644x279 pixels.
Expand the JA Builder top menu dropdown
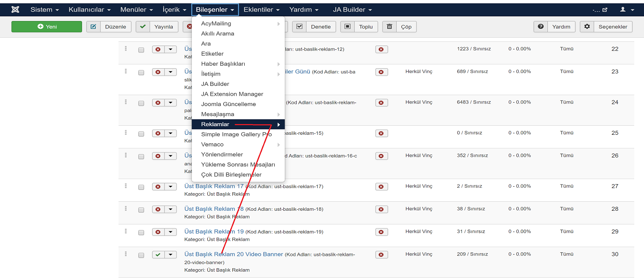point(352,9)
